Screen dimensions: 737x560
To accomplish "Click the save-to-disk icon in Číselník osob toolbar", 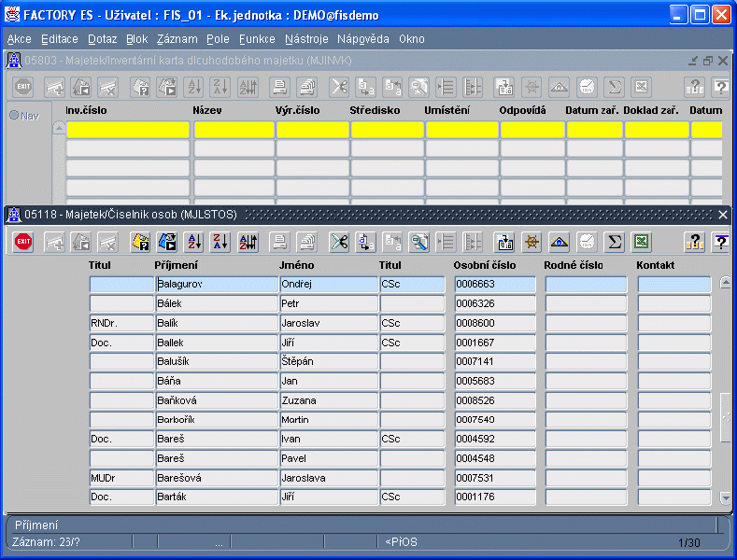I will click(504, 242).
